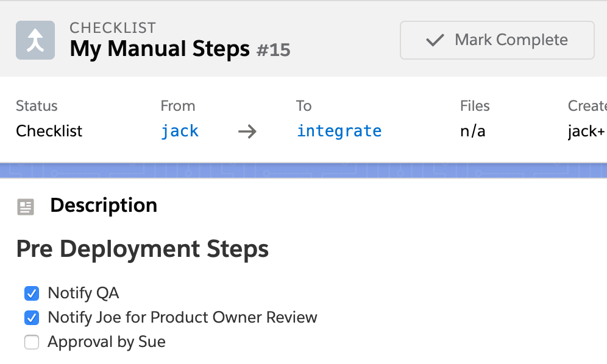Open the integrate branch link
The image size is (607, 364).
point(339,131)
